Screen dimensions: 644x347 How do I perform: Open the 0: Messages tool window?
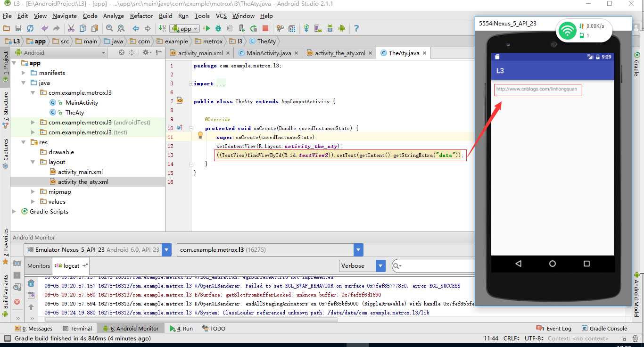(34, 329)
